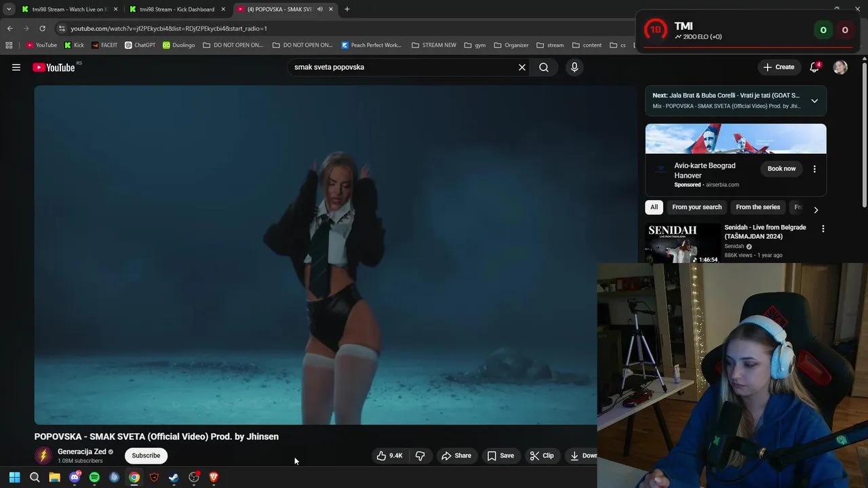This screenshot has height=488, width=868.
Task: Open File Explorer from taskbar
Action: point(54,477)
